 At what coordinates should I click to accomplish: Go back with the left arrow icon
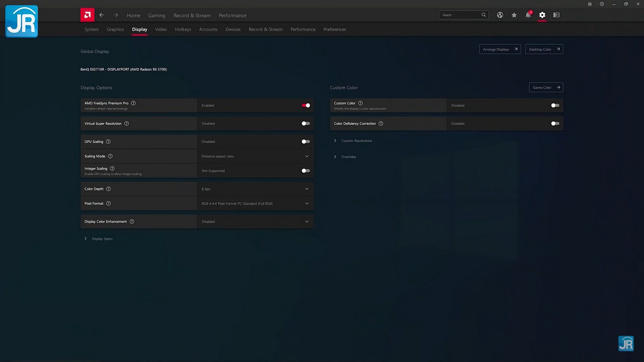(x=102, y=15)
